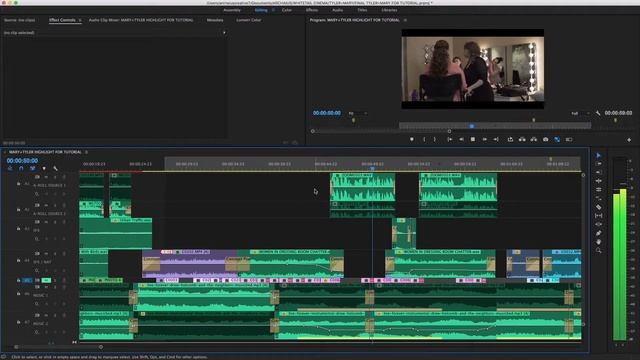The width and height of the screenshot is (640, 360).
Task: Click the Program monitor zoom bar right handle
Action: pyautogui.click(x=449, y=131)
